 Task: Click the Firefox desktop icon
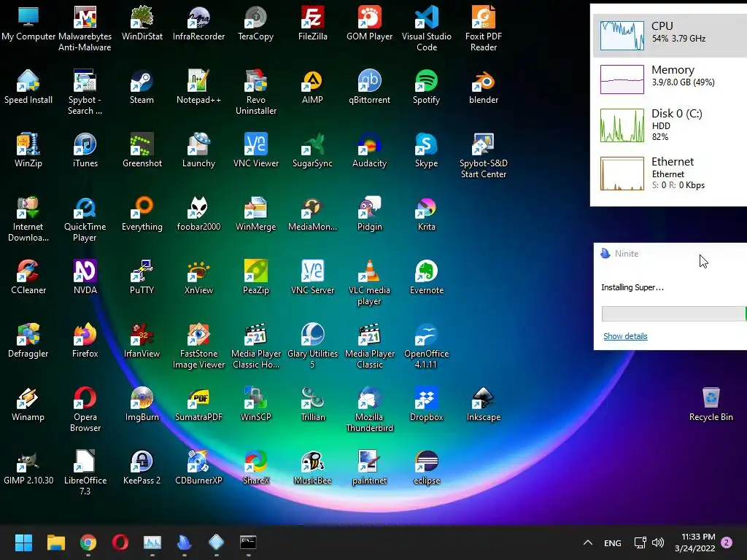pos(85,341)
